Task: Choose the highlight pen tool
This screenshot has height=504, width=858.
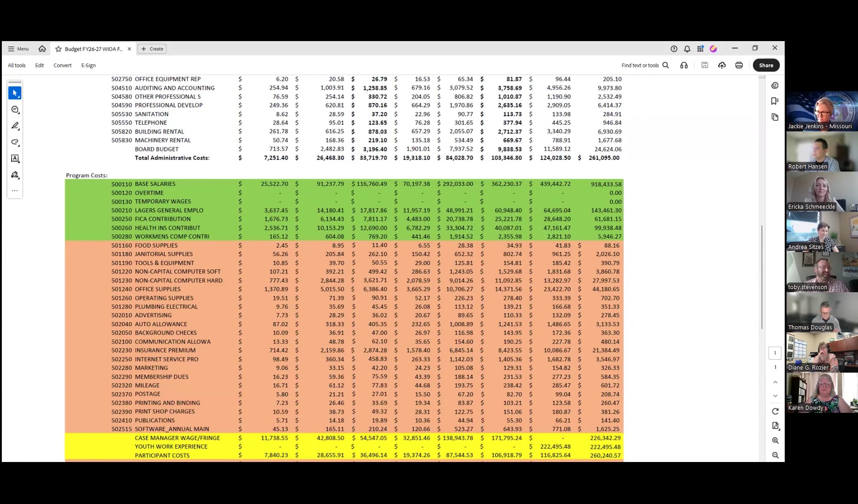Action: 15,126
